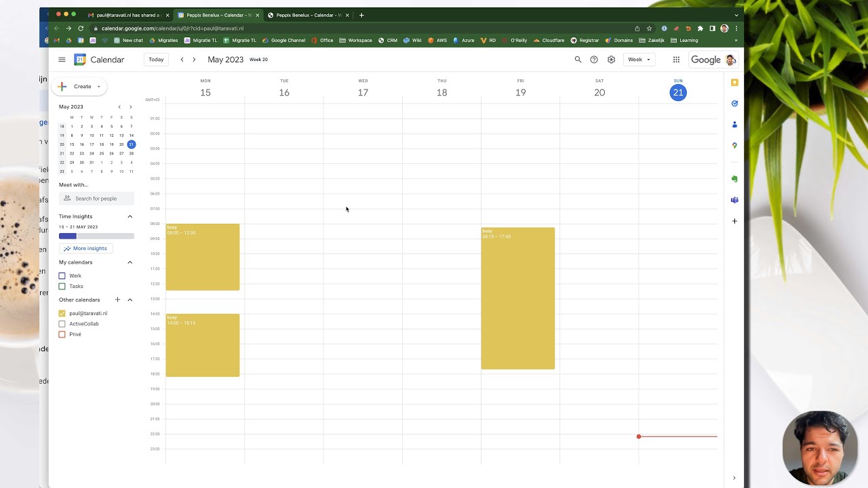This screenshot has height=488, width=868.
Task: Collapse the Other calendars section
Action: pos(130,300)
